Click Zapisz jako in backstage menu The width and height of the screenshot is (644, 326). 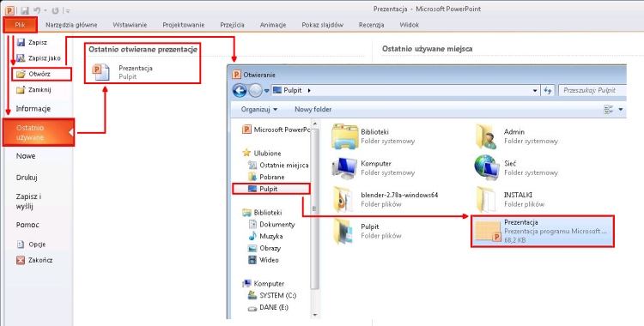pos(38,58)
